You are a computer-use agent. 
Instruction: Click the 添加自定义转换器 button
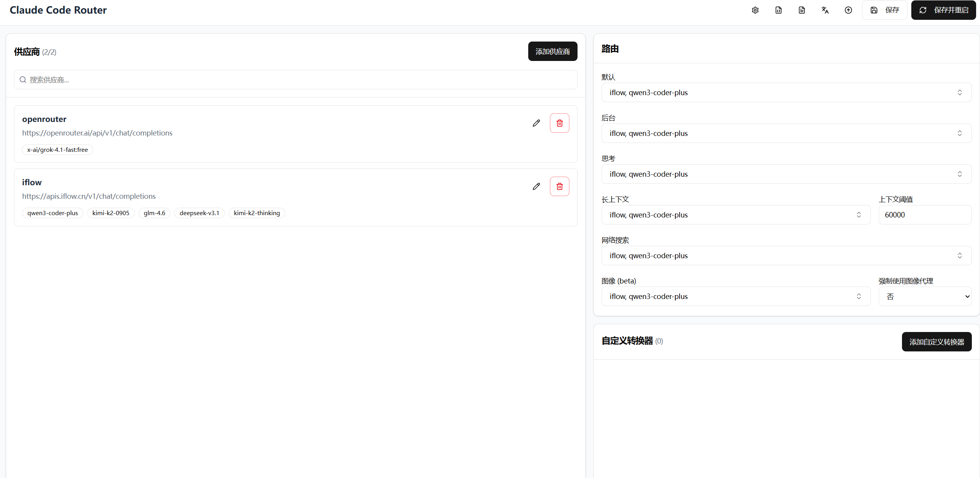click(937, 342)
